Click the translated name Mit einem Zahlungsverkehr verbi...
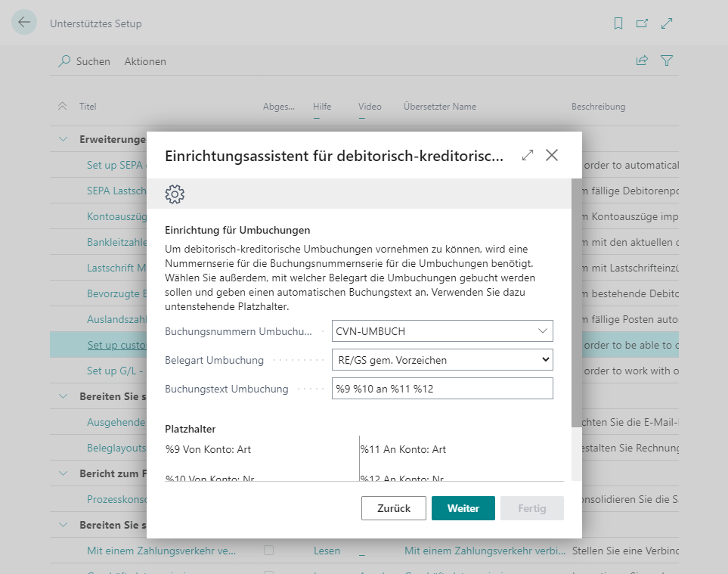This screenshot has width=728, height=574. pyautogui.click(x=485, y=551)
